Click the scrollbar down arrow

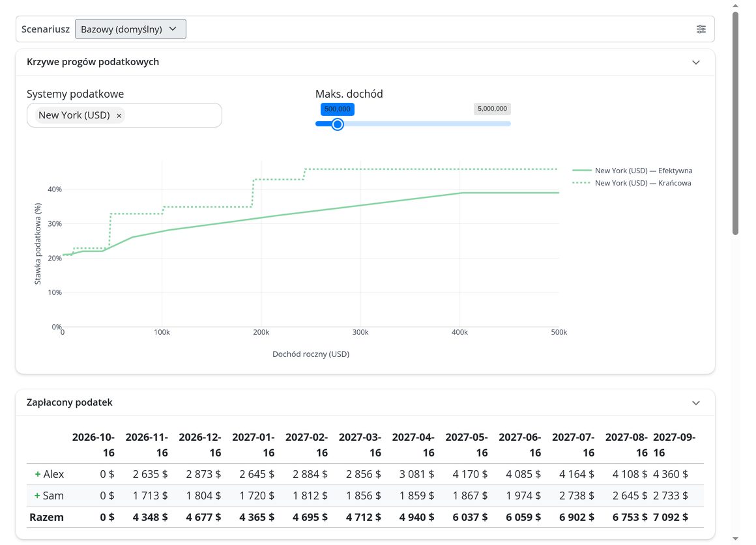[x=735, y=538]
